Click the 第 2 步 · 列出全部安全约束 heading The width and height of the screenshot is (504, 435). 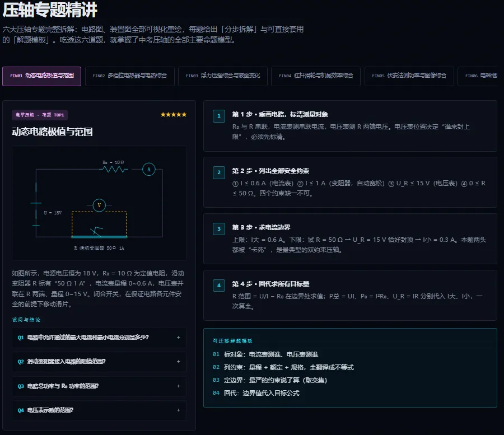(270, 171)
